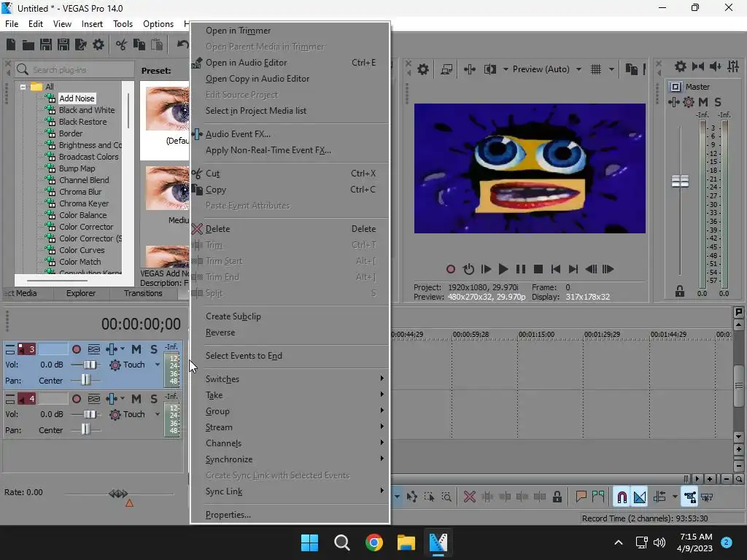Click the External monitor preview icon

pos(446,69)
